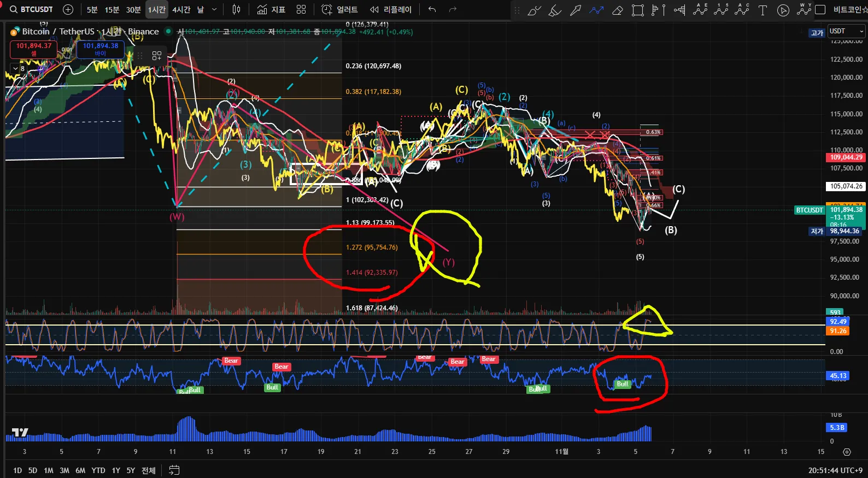868x478 pixels.
Task: Choose the Text annotation tool
Action: click(763, 10)
